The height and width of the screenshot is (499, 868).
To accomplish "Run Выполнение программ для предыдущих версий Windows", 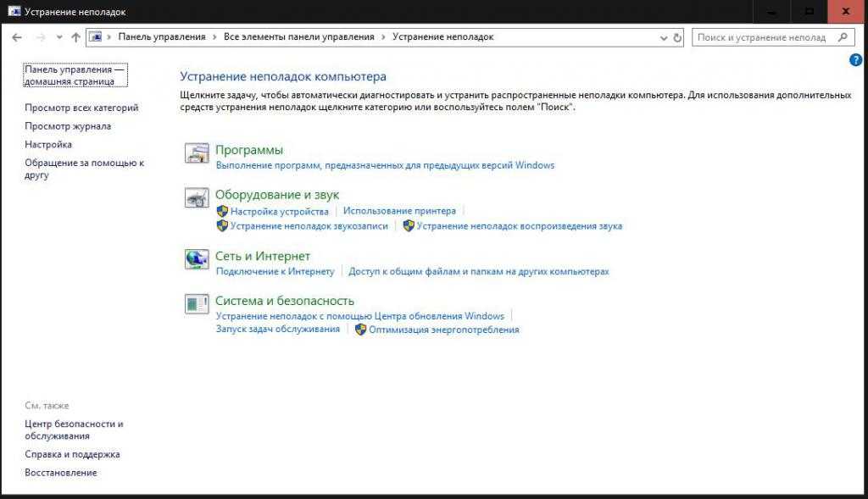I will point(385,165).
